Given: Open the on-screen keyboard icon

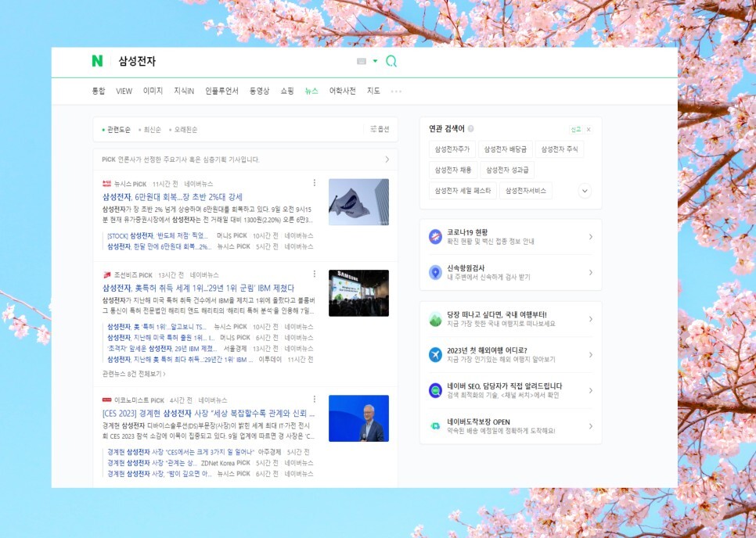Looking at the screenshot, I should tap(362, 61).
